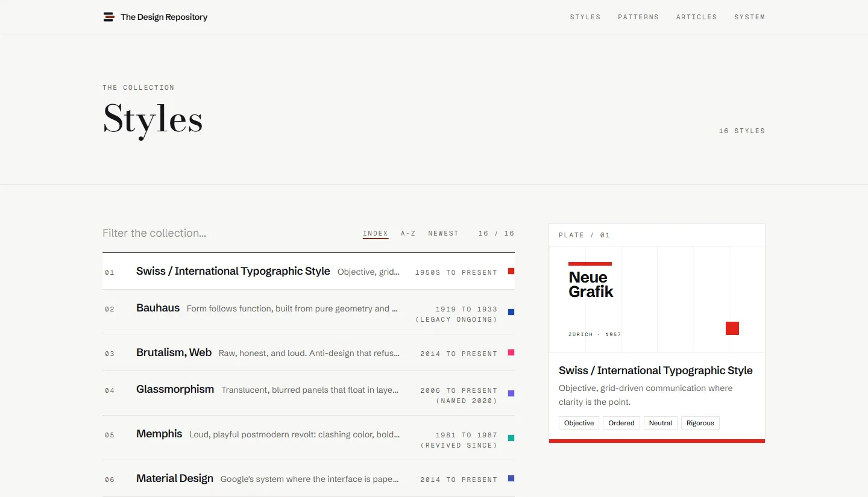
Task: Click the pink swatch beside Brutalism, Web
Action: [511, 352]
